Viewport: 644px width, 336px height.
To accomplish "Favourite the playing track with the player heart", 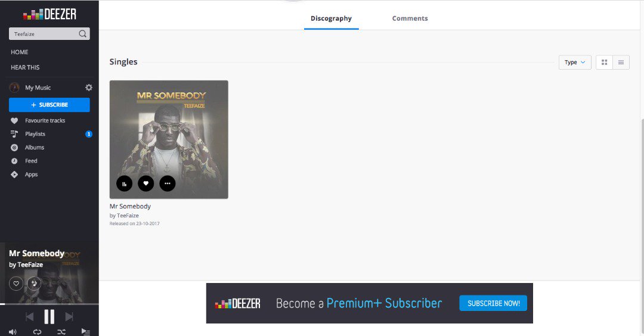I will tap(16, 284).
